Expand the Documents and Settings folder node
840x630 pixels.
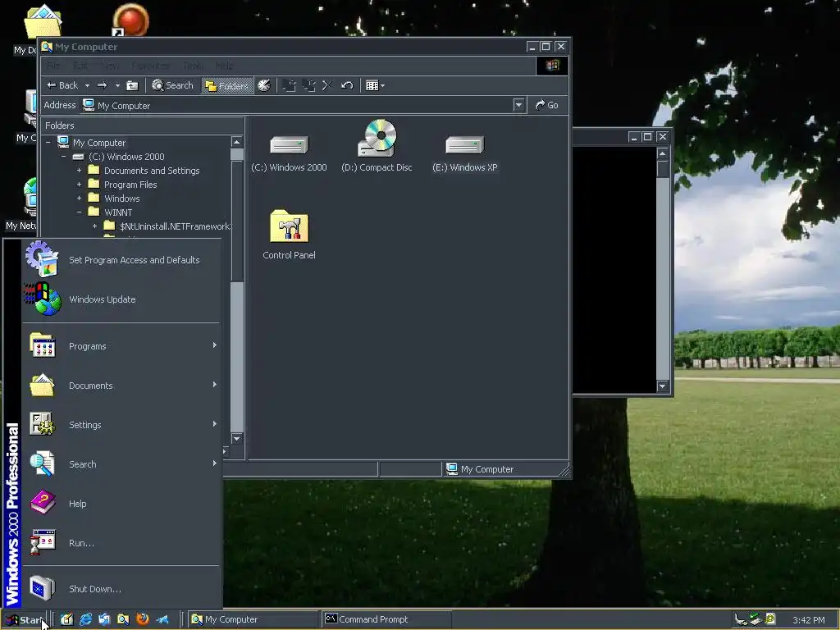[x=80, y=171]
